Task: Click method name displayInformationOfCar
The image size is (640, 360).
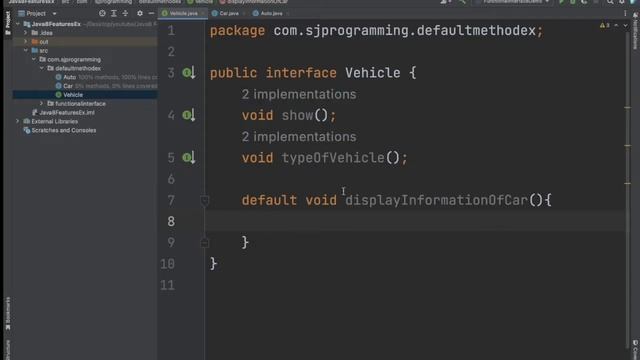Action: pyautogui.click(x=437, y=200)
